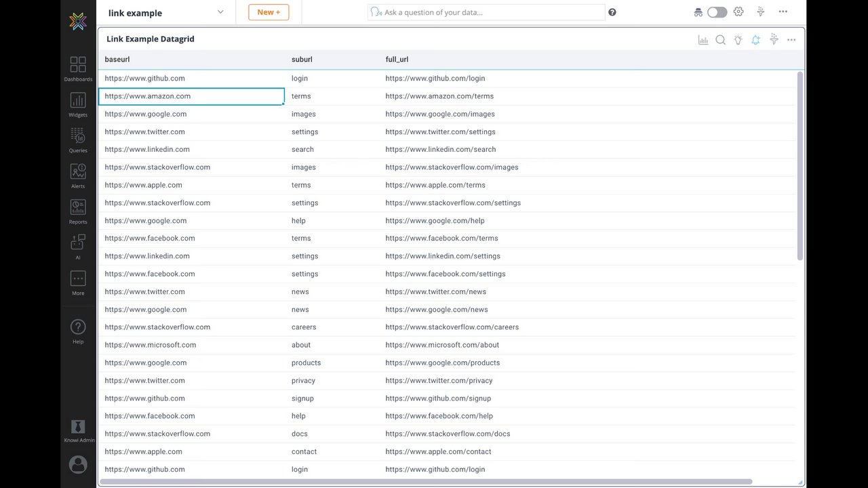Click the datagrid vertical scrollbar
The height and width of the screenshot is (488, 868).
(x=800, y=166)
